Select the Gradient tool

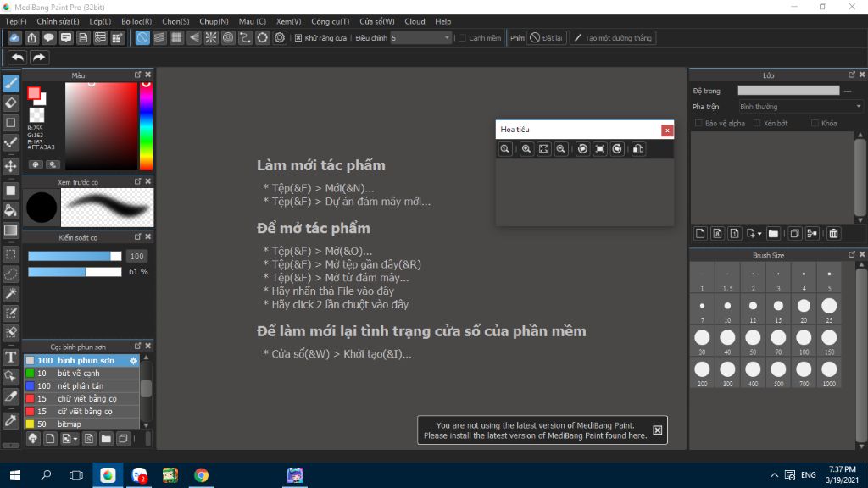[x=10, y=230]
